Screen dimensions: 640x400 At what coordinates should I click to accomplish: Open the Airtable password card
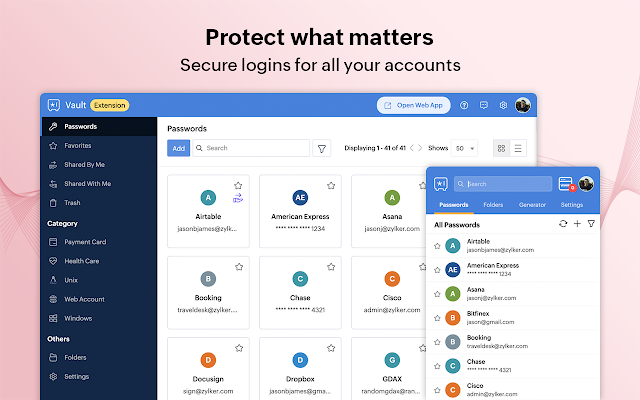pos(208,211)
